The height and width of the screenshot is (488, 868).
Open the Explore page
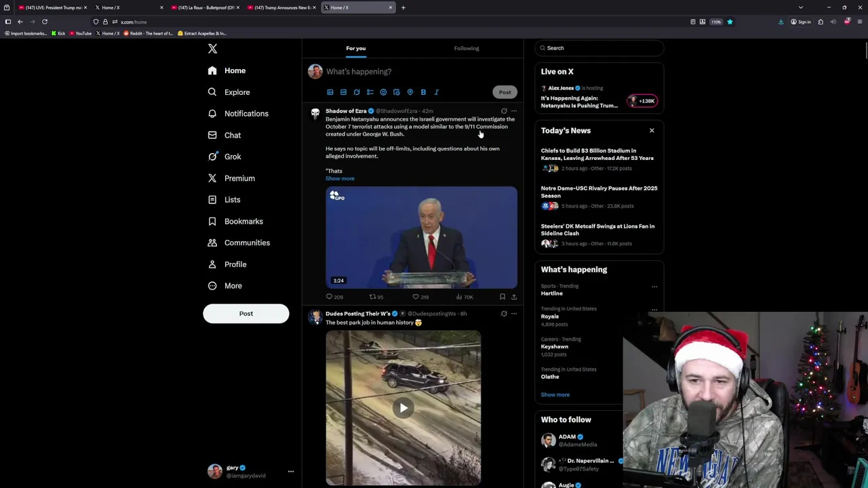point(229,92)
